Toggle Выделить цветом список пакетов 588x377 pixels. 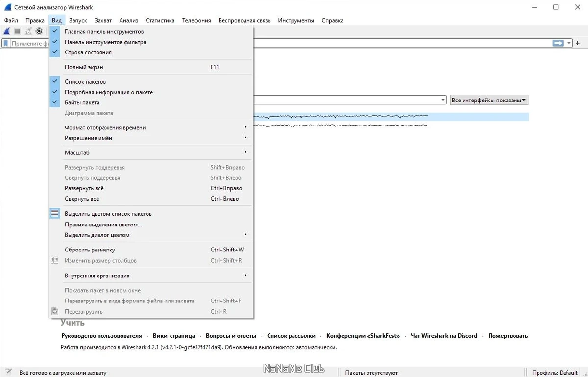pos(150,214)
